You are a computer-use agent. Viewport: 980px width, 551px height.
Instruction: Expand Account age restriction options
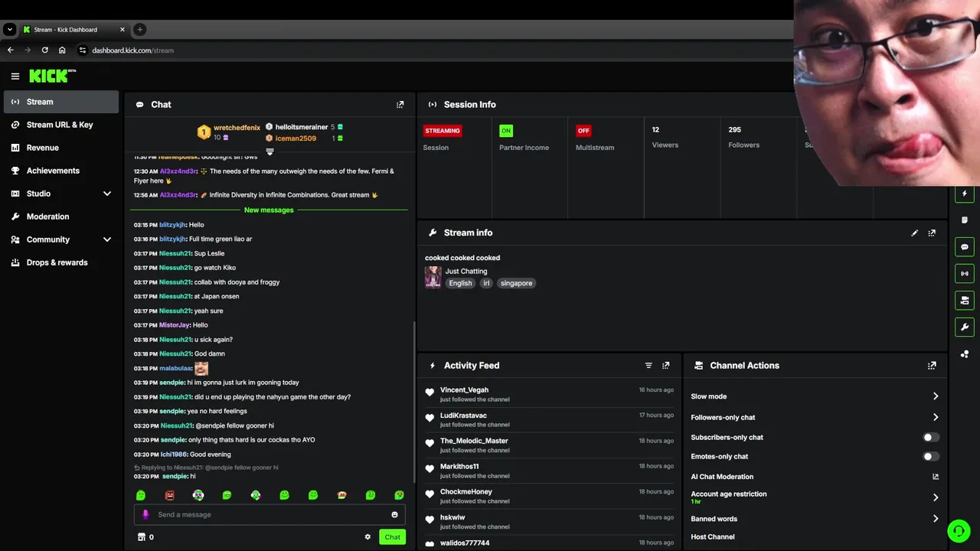[x=936, y=497]
